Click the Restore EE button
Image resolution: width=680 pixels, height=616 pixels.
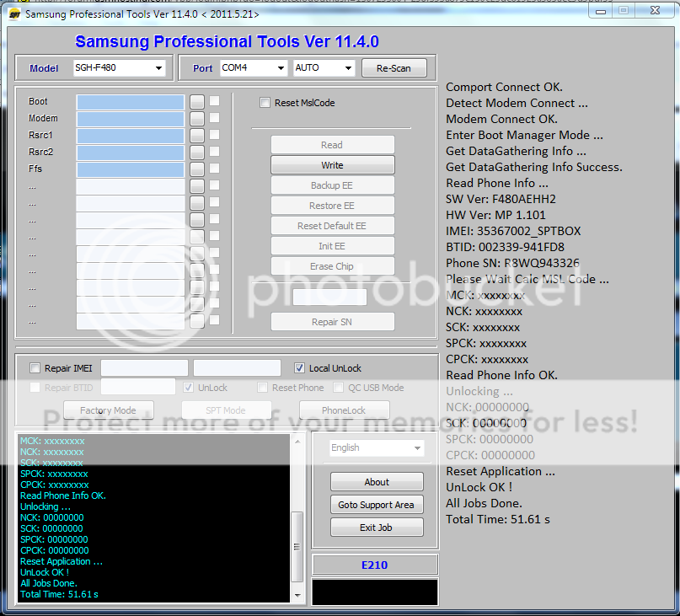pyautogui.click(x=333, y=206)
